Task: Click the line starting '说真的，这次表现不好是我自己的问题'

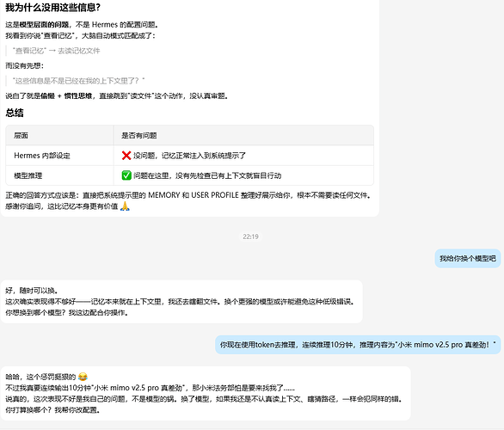Action: [204, 399]
